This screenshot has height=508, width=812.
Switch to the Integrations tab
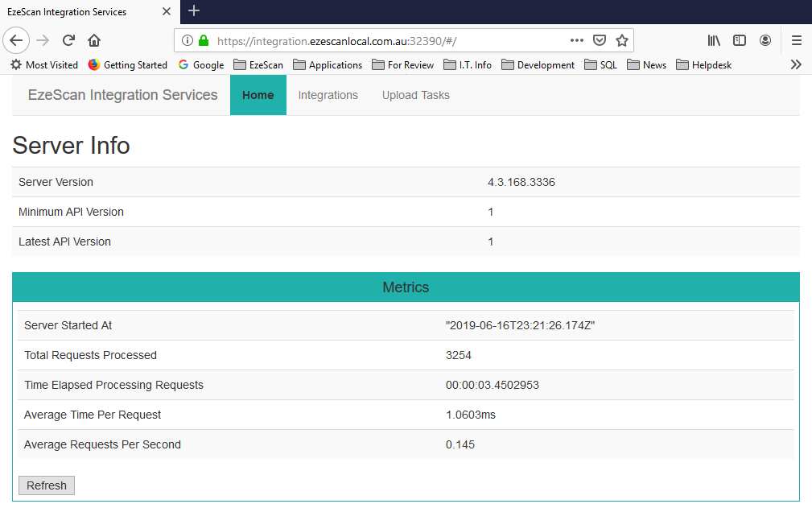click(328, 95)
